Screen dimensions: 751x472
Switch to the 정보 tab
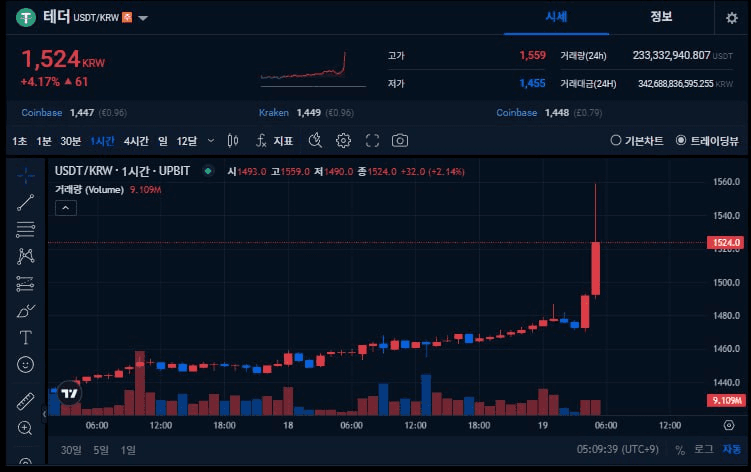pyautogui.click(x=661, y=17)
